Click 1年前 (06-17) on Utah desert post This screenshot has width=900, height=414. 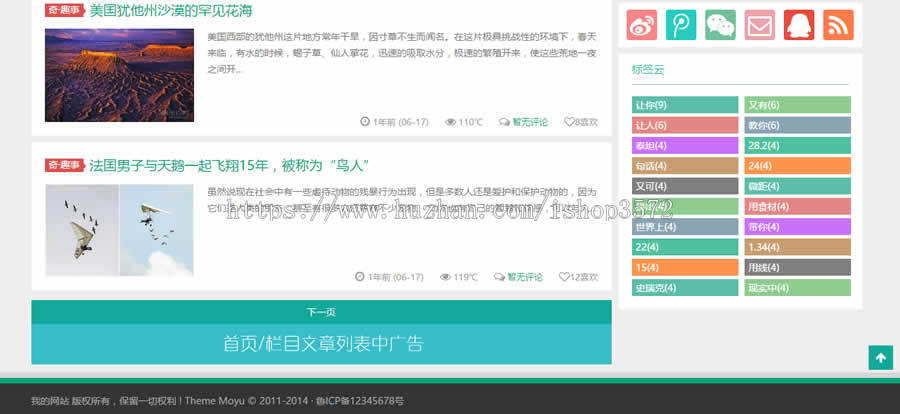(401, 122)
